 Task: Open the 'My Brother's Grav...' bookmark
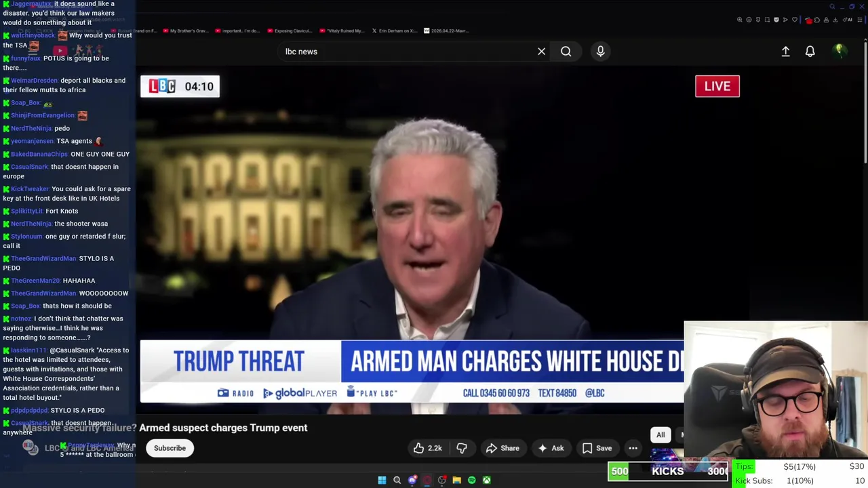pyautogui.click(x=185, y=30)
